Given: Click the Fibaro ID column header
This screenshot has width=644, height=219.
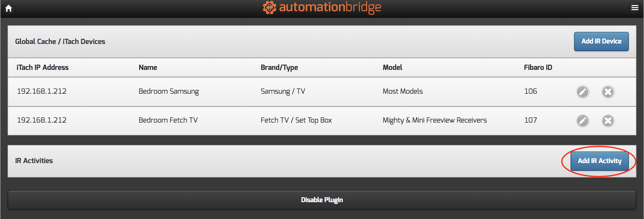Looking at the screenshot, I should coord(538,67).
